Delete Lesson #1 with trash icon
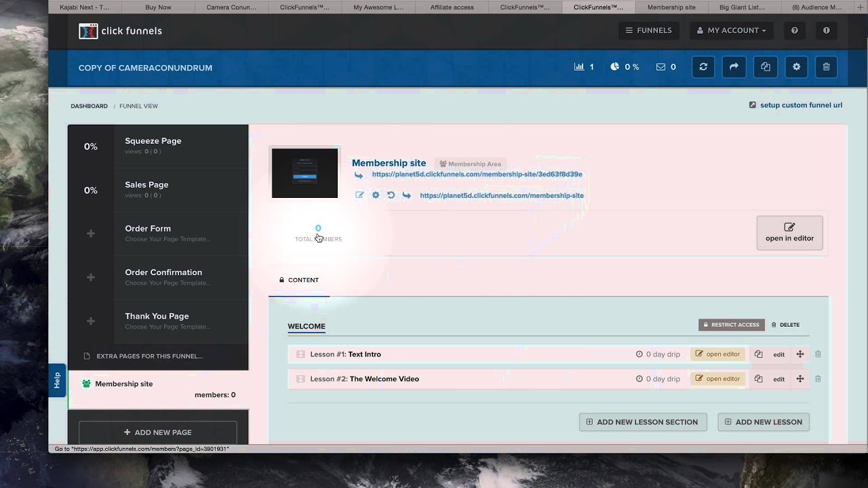 (x=818, y=354)
